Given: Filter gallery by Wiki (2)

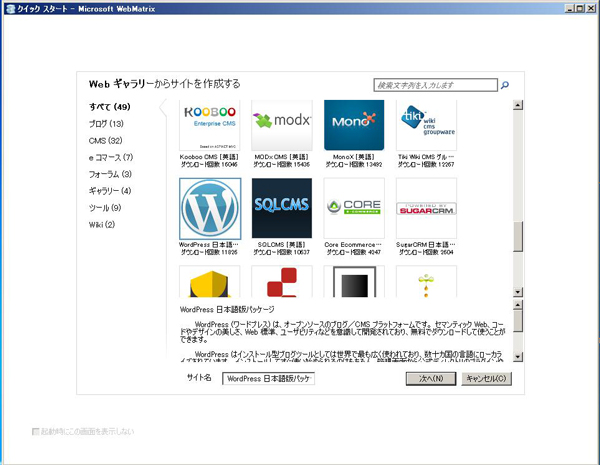Looking at the screenshot, I should coord(102,224).
